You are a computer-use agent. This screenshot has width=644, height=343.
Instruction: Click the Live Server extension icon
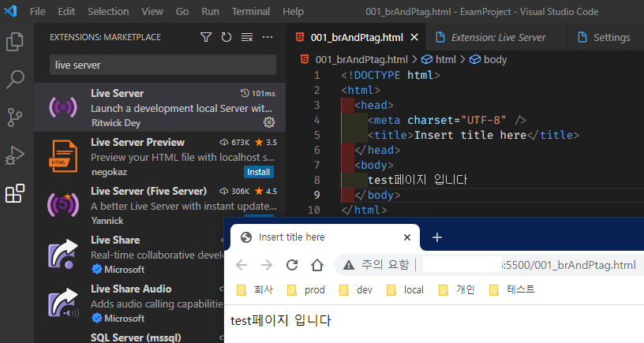(63, 107)
